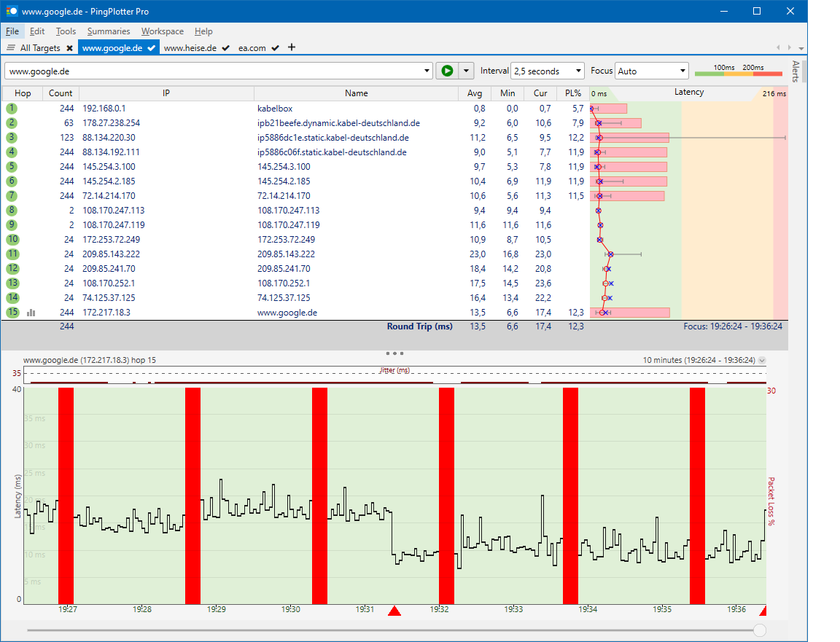The width and height of the screenshot is (840, 642).
Task: Open the Alerts side panel
Action: click(796, 71)
